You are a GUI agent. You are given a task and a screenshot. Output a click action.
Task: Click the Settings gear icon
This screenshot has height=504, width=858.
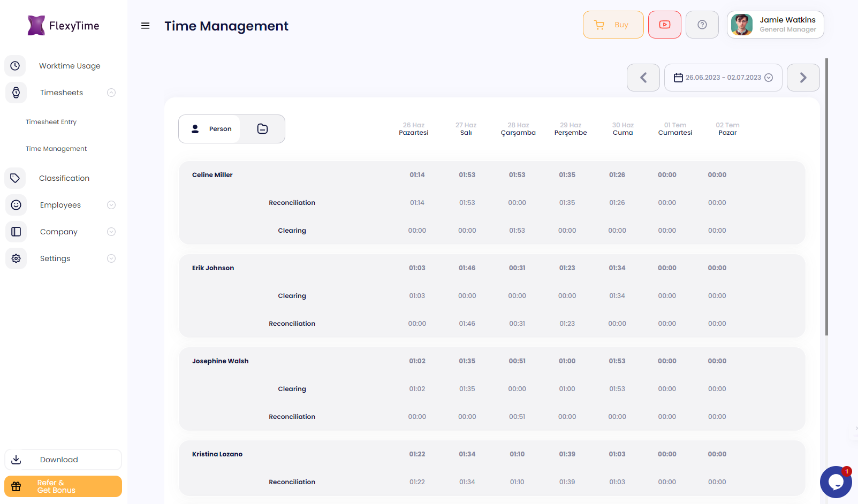click(16, 258)
